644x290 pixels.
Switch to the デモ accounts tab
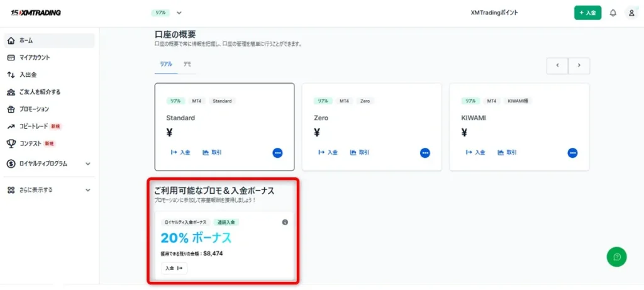(187, 65)
